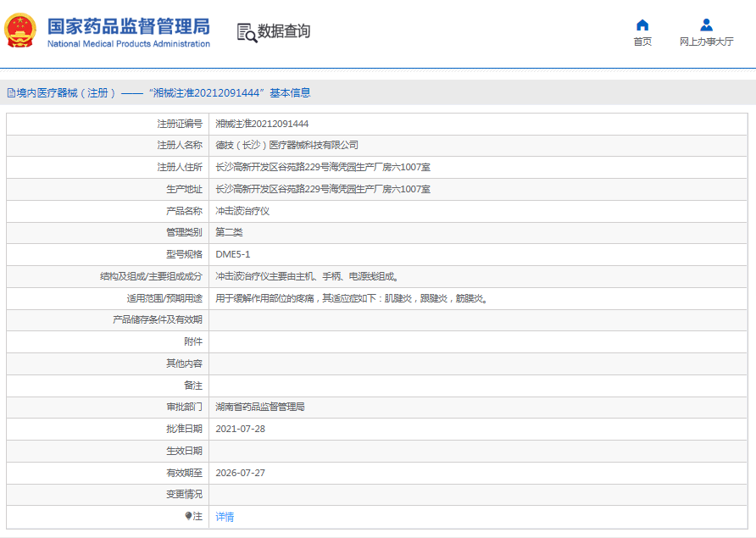Click 德技（长沙）医疗器械科技有限公司 registrant name
The height and width of the screenshot is (538, 756).
tap(286, 145)
